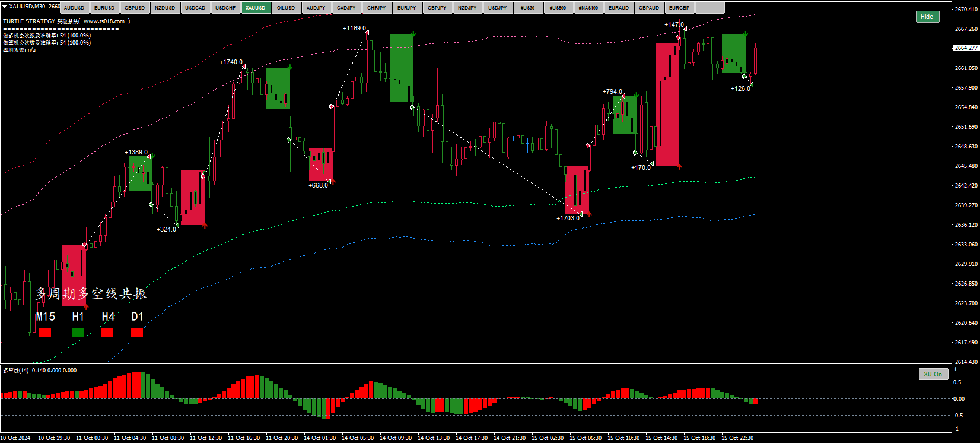Click the 15 Oct 22:30 time label
This screenshot has height=443, width=980.
tap(737, 438)
